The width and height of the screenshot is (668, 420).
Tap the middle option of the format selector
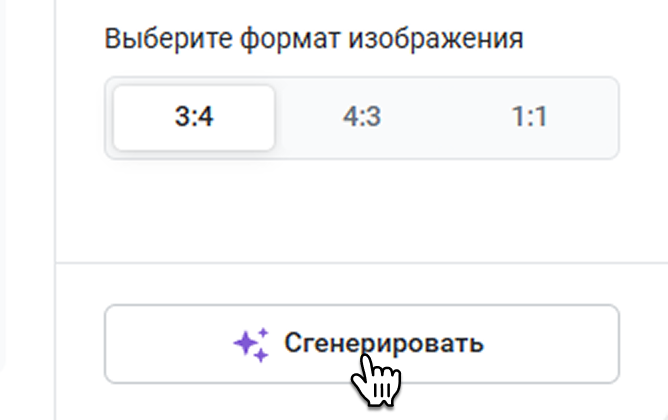coord(362,118)
